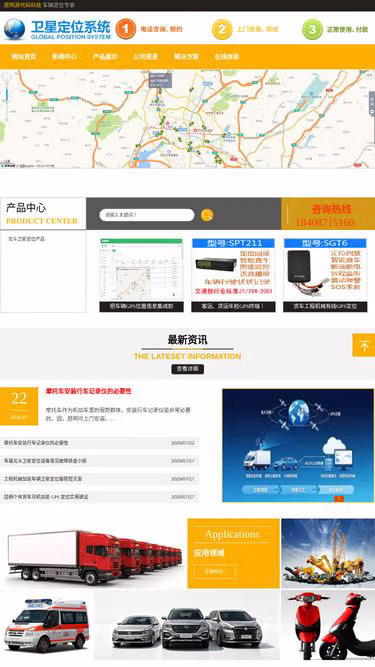
Task: Click the 产品中心 section heading
Action: click(26, 208)
